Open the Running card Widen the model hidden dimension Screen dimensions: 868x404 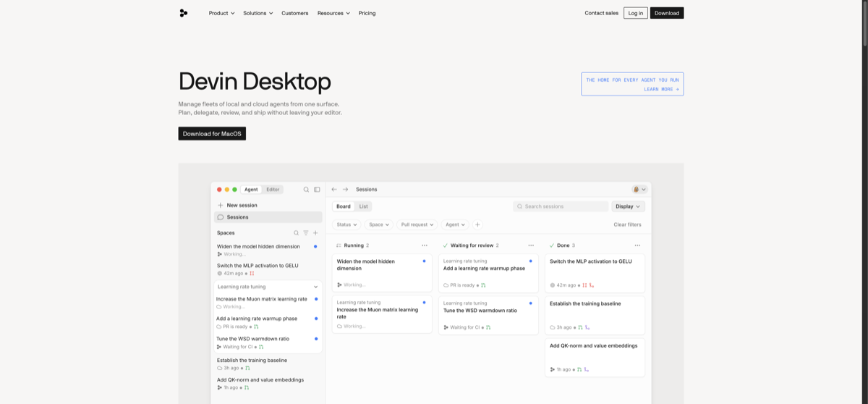(382, 272)
